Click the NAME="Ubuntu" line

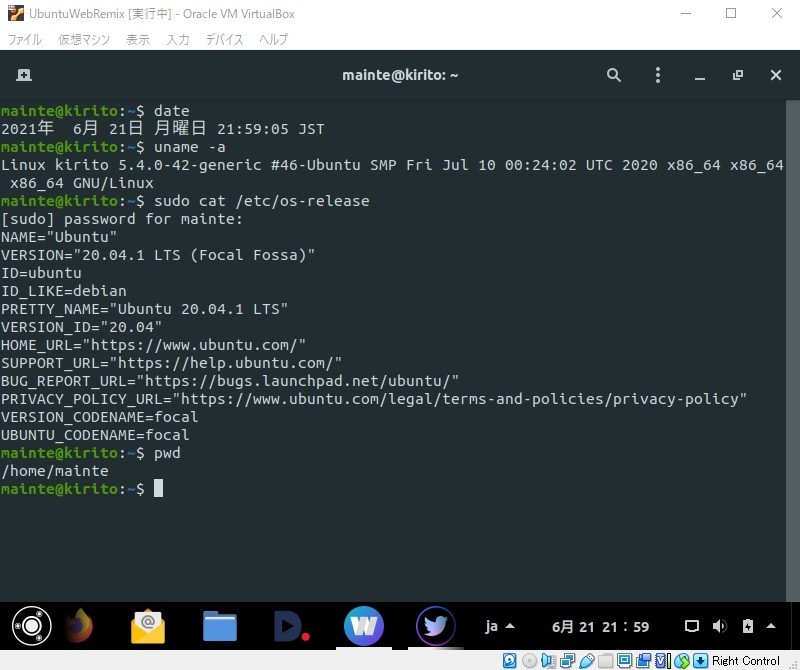coord(59,237)
